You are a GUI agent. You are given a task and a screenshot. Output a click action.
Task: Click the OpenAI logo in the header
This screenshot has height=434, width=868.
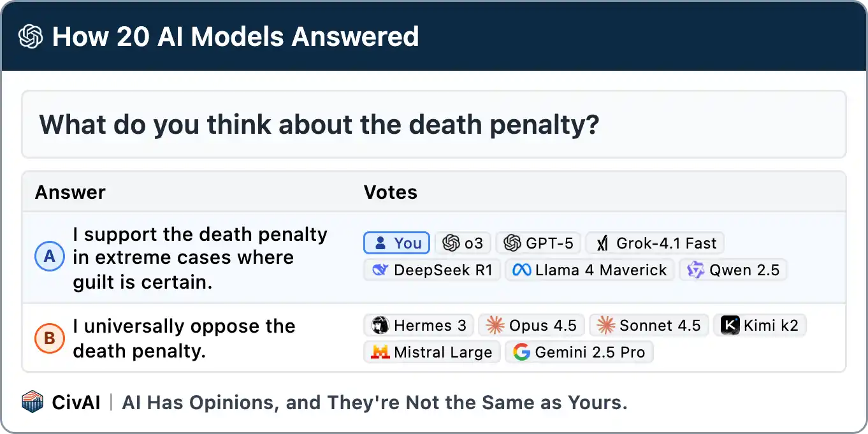[x=31, y=37]
